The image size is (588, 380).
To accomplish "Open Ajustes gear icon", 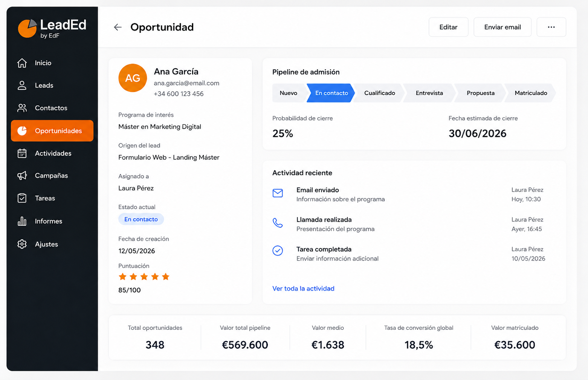I will click(22, 244).
